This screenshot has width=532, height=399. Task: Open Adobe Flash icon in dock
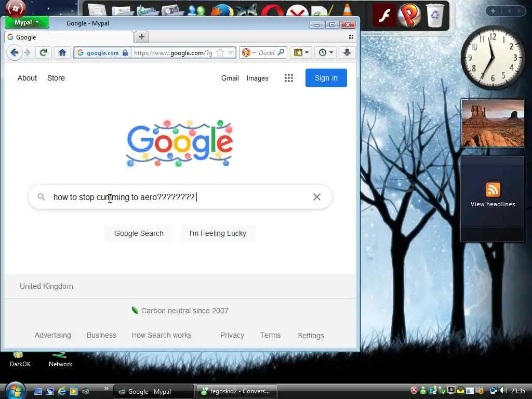pyautogui.click(x=384, y=15)
